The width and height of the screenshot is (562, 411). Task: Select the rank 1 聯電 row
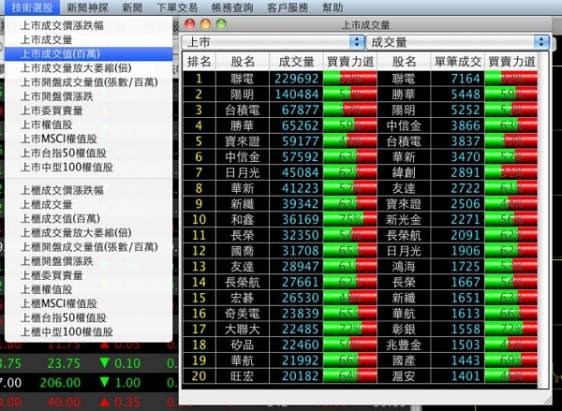pos(360,78)
